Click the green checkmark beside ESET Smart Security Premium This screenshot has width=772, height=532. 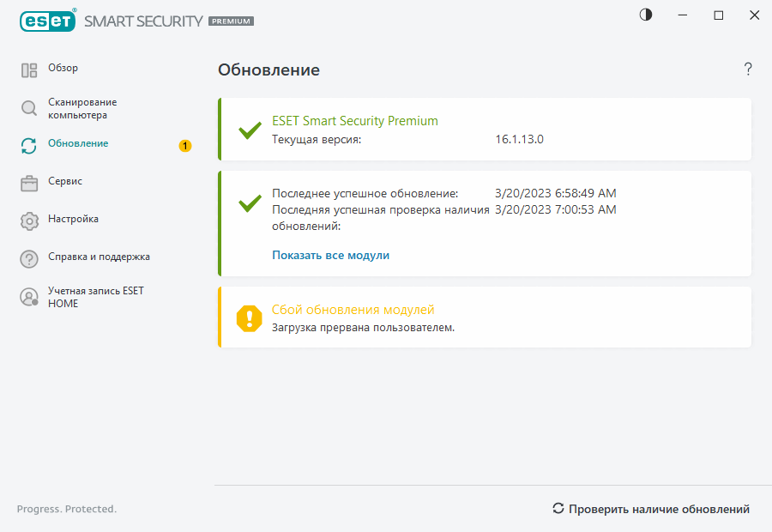point(249,130)
